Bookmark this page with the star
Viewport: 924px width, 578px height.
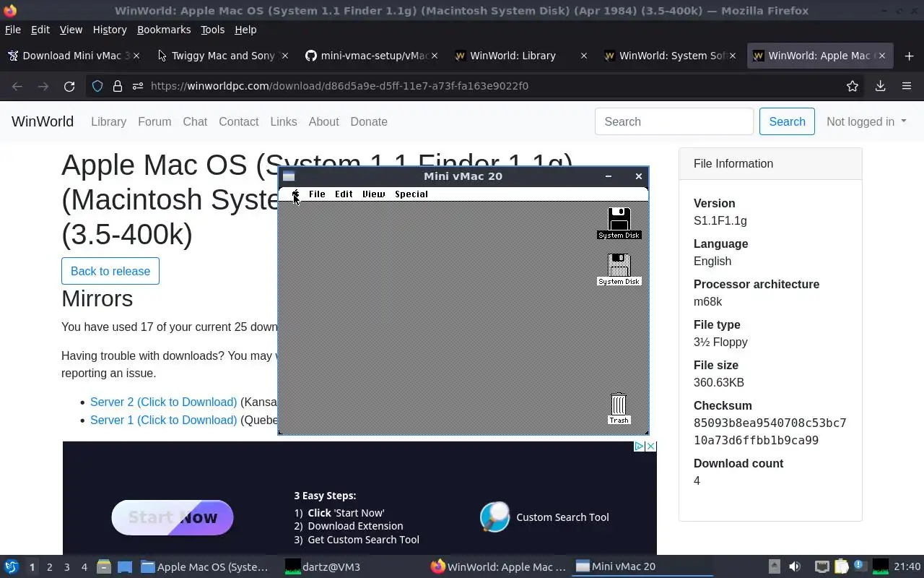(x=853, y=86)
